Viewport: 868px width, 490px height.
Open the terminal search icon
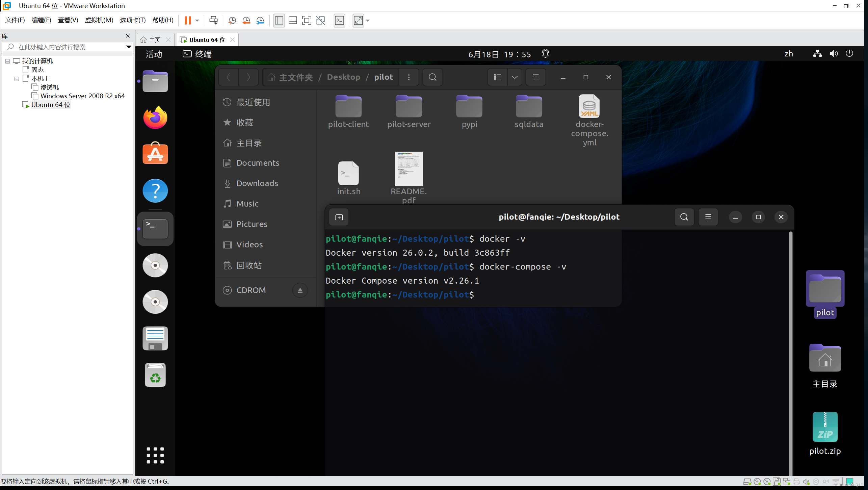684,217
